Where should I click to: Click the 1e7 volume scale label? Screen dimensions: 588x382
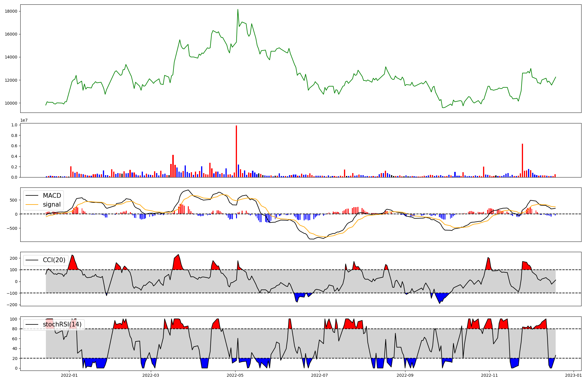(24, 120)
